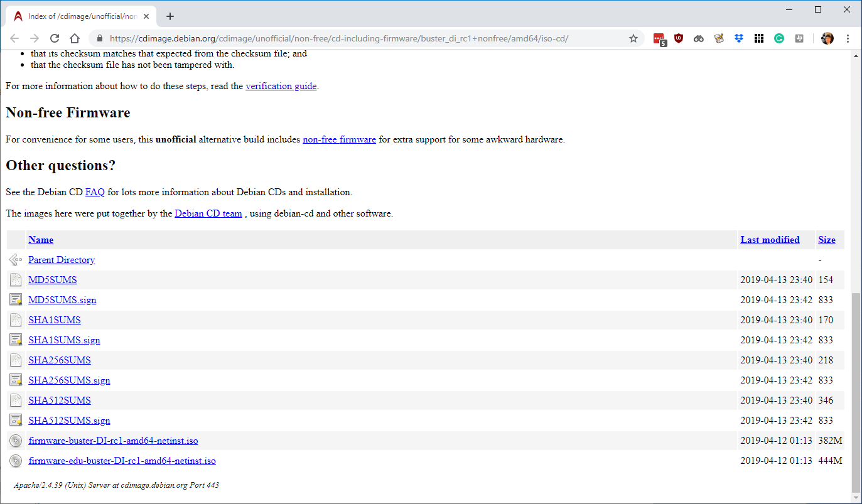Download the SHA1SUMS file
The image size is (862, 504).
[55, 320]
